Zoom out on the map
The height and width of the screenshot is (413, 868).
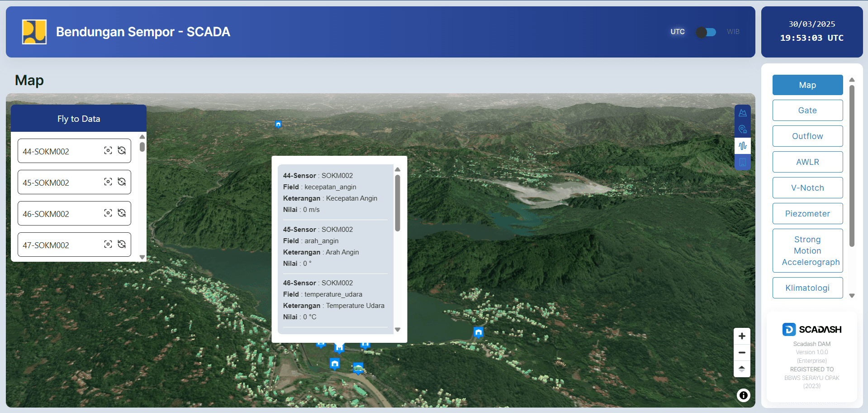tap(742, 352)
